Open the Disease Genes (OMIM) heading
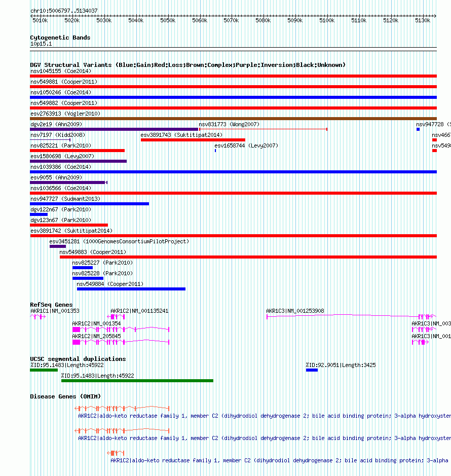The image size is (451, 476). 65,396
